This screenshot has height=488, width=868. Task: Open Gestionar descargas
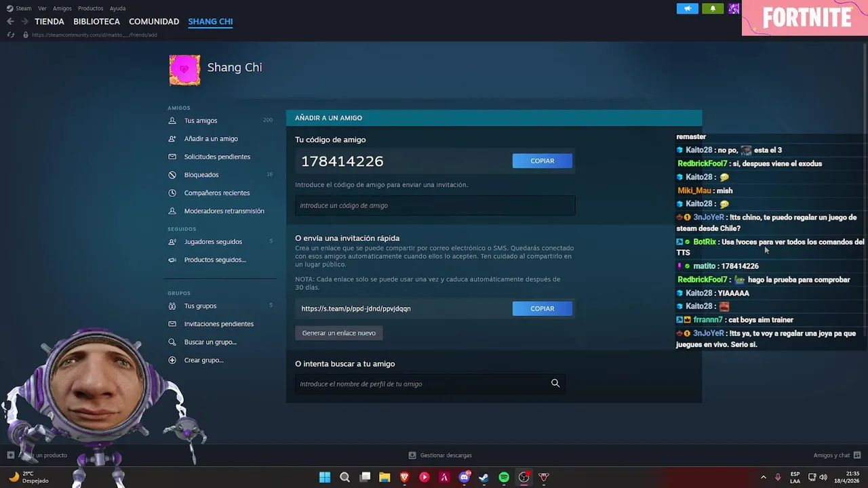click(440, 455)
